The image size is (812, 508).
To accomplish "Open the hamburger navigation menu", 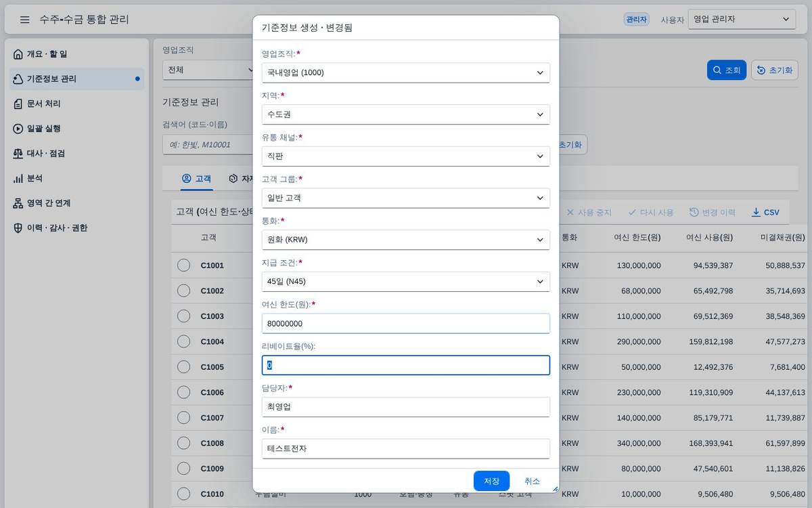I will (25, 20).
